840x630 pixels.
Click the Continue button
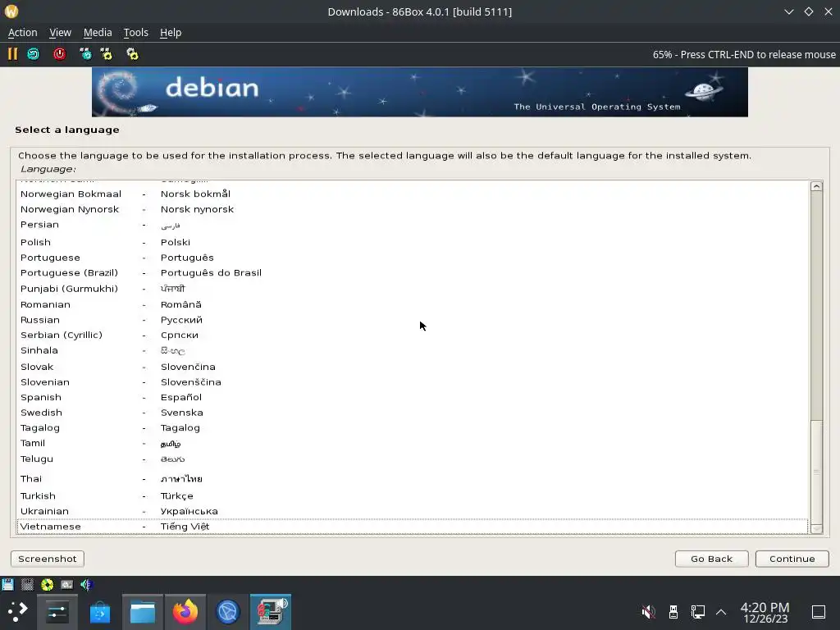pos(792,559)
